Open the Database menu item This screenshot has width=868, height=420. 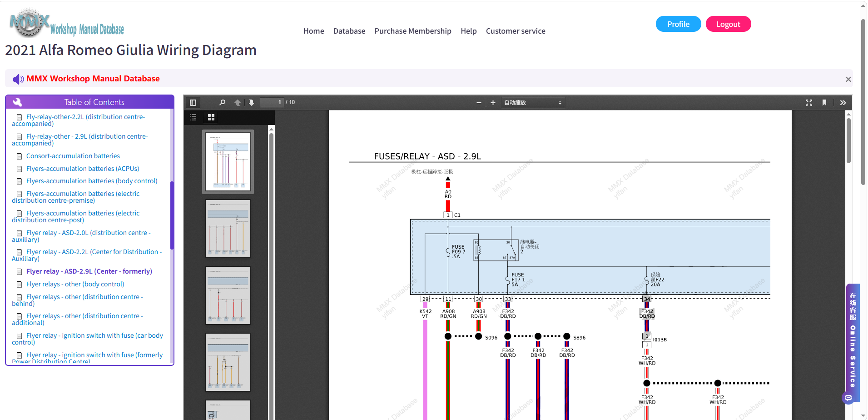tap(349, 31)
